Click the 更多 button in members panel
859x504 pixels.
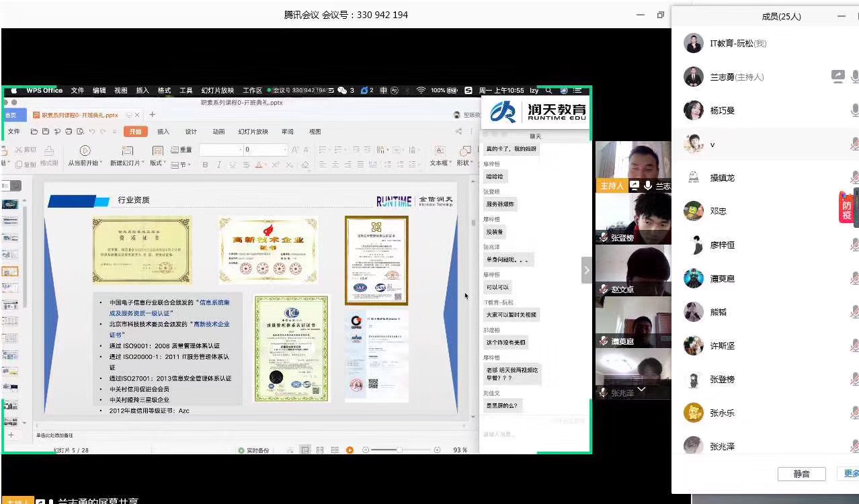coord(851,474)
